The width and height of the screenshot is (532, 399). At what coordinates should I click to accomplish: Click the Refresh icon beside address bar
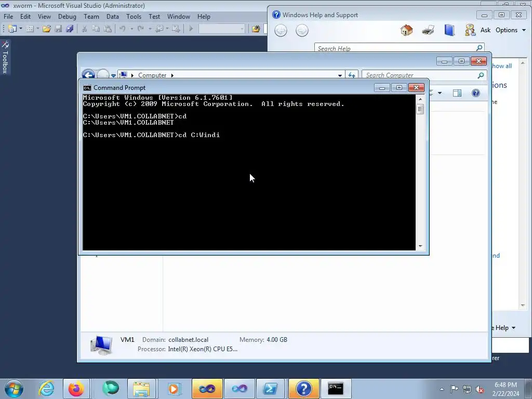(352, 75)
